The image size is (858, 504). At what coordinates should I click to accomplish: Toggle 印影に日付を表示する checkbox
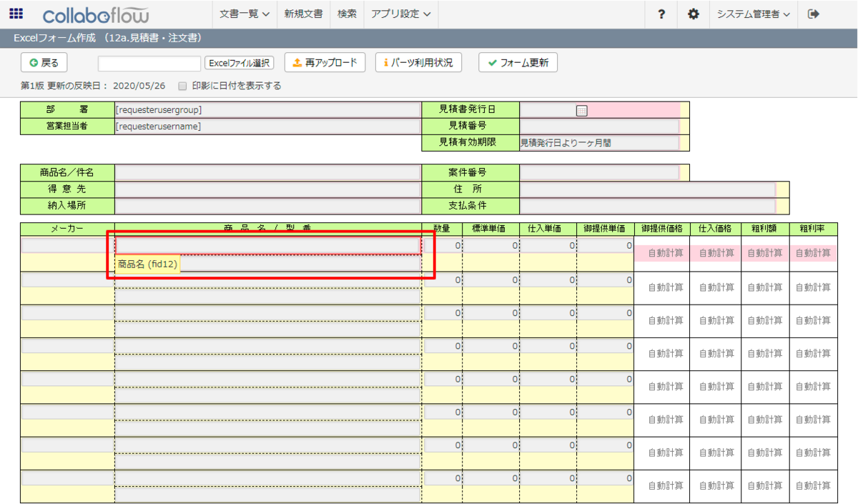182,86
